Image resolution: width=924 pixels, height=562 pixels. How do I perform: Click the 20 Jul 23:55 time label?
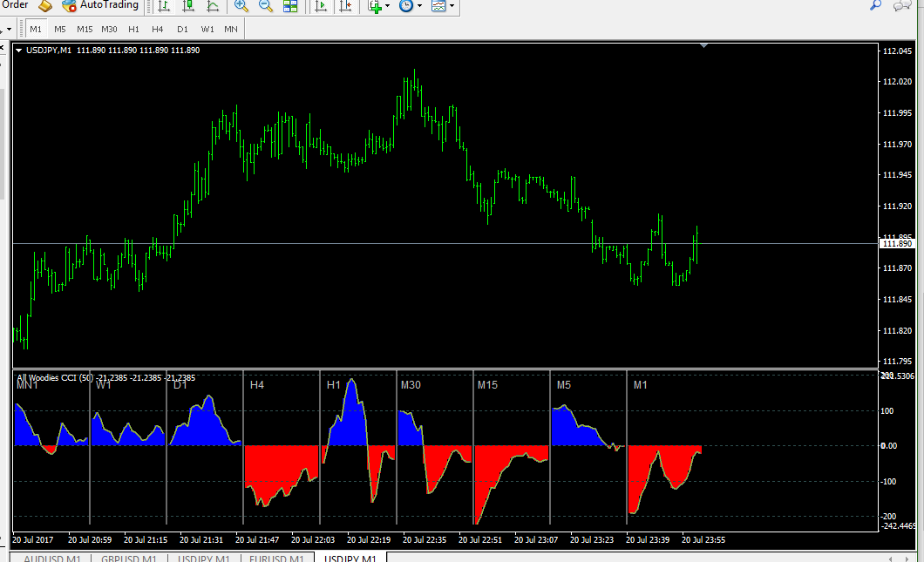tap(703, 539)
